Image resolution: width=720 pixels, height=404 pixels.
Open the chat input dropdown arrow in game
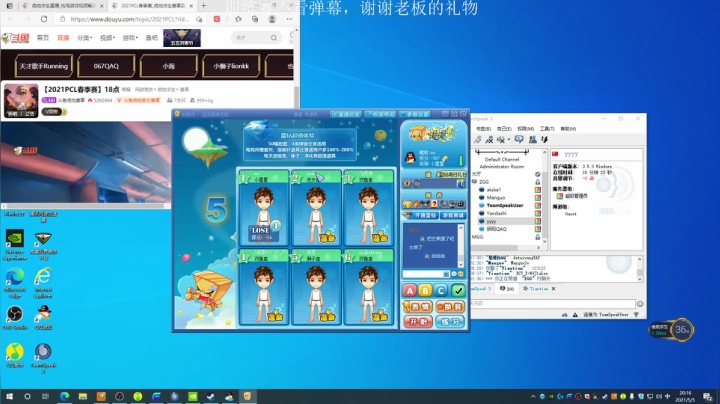(446, 274)
